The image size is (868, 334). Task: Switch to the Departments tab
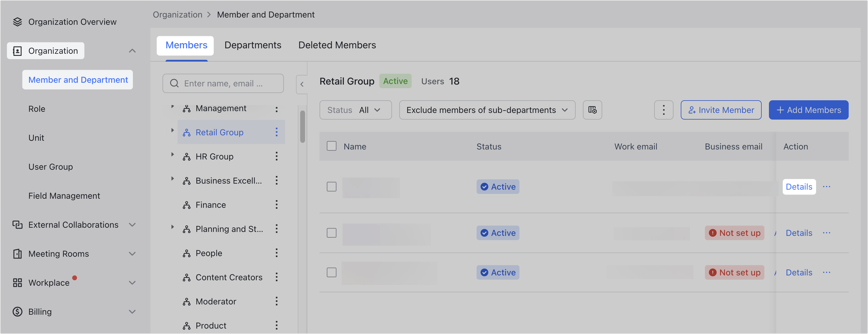(x=253, y=45)
